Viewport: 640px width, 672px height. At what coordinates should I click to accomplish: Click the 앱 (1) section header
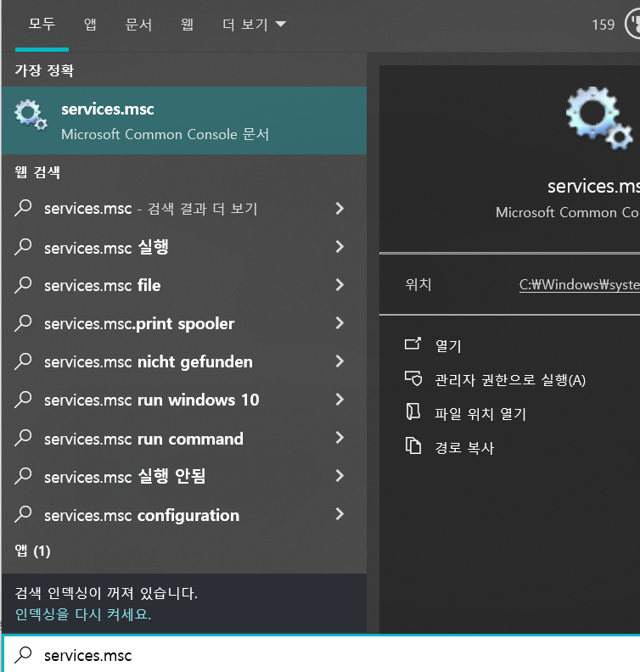32,551
